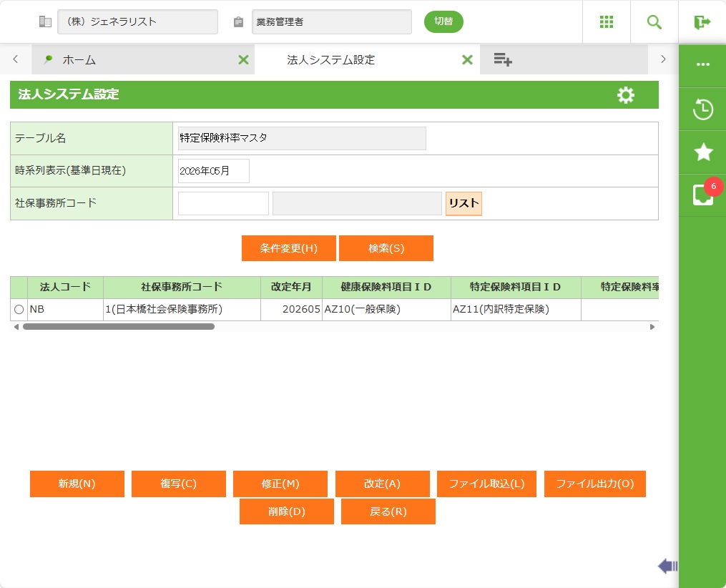Open the history clock icon in sidebar
726x588 pixels.
[x=702, y=109]
